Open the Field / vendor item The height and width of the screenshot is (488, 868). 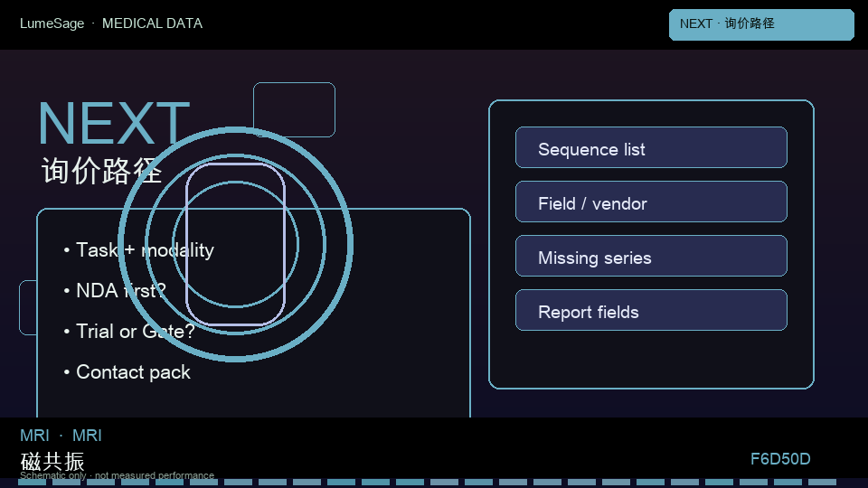tap(651, 202)
